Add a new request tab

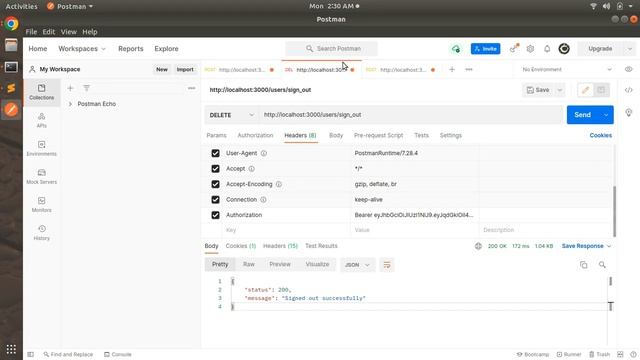point(452,70)
